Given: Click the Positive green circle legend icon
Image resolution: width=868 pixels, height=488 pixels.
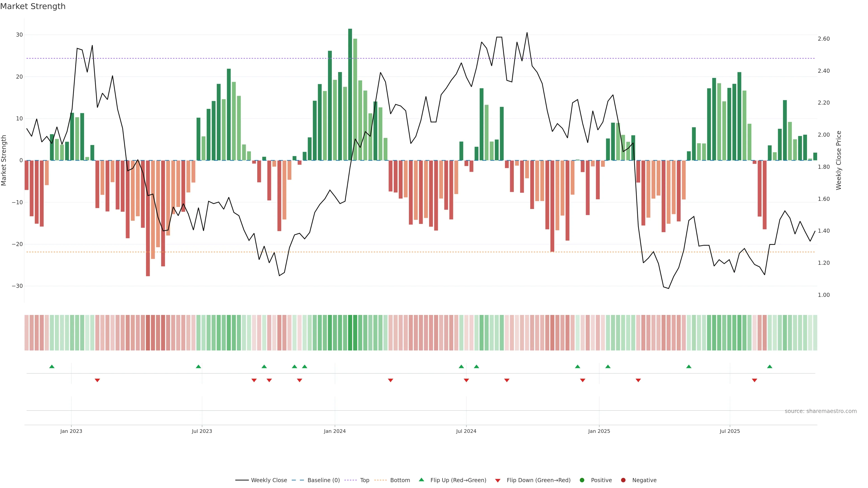Looking at the screenshot, I should [582, 480].
